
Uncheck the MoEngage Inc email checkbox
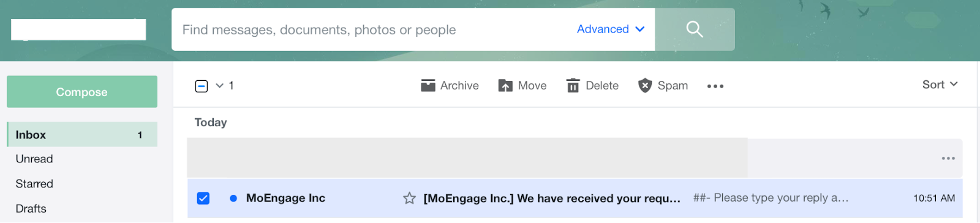(x=203, y=198)
